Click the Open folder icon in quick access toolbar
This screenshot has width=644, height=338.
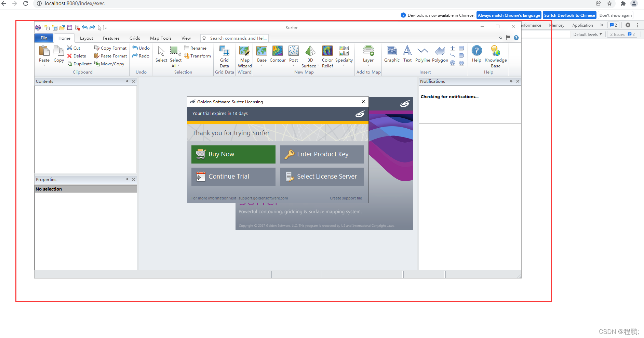click(62, 28)
